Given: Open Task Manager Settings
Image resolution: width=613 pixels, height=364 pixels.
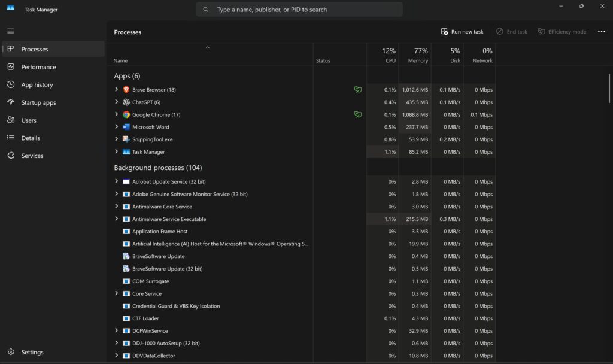Looking at the screenshot, I should point(53,352).
